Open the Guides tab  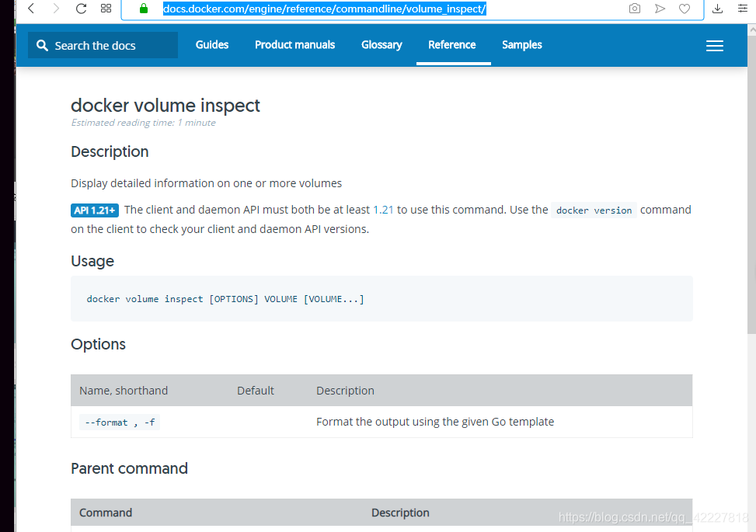point(212,45)
